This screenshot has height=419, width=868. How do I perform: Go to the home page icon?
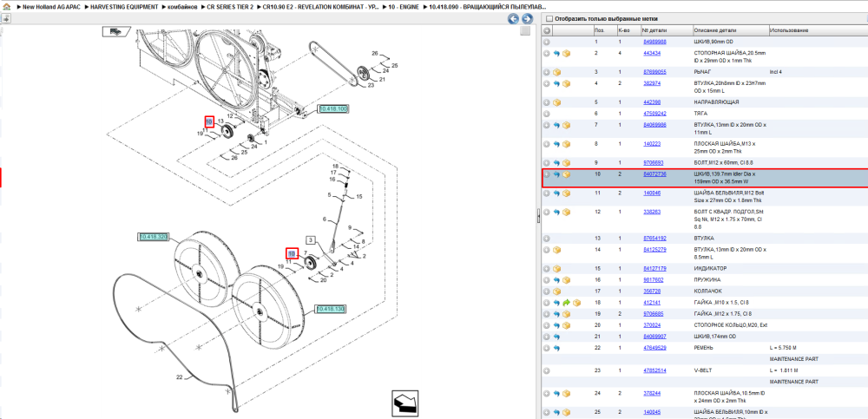click(x=6, y=7)
